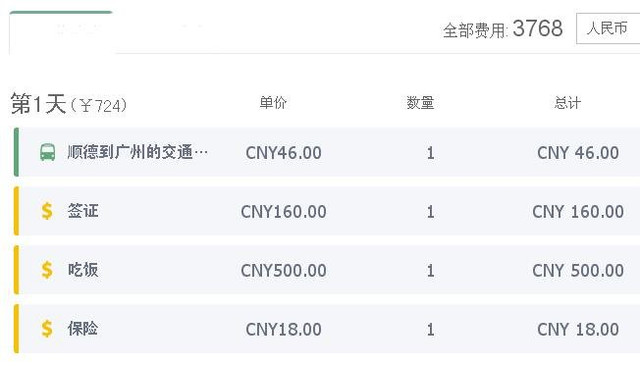Click the dollar icon beside 吃饭
The height and width of the screenshot is (366, 640).
point(47,270)
